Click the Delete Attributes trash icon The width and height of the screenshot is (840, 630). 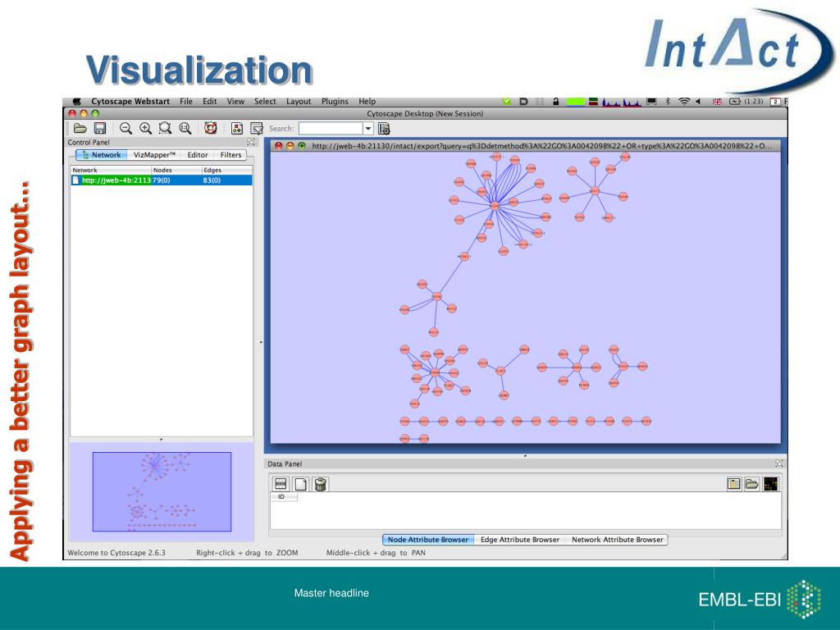coord(321,484)
